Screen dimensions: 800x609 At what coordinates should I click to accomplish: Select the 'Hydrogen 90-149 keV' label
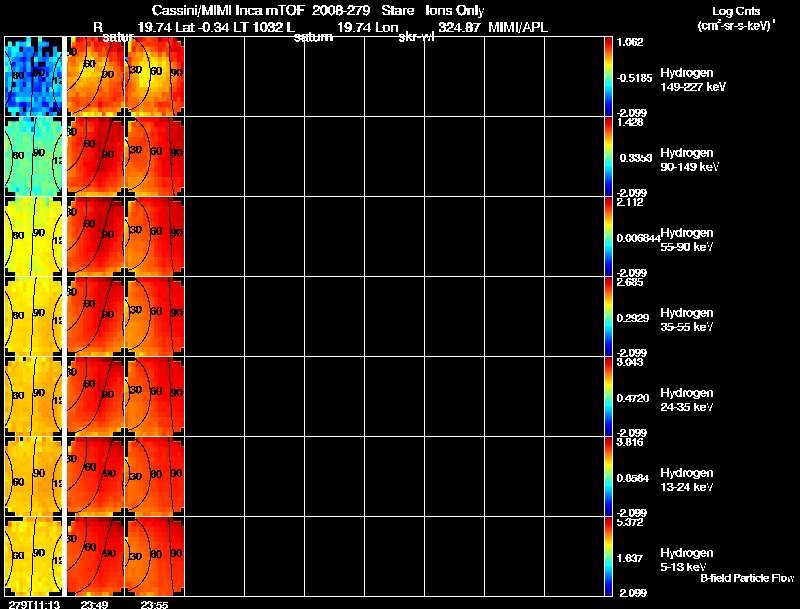tap(689, 160)
